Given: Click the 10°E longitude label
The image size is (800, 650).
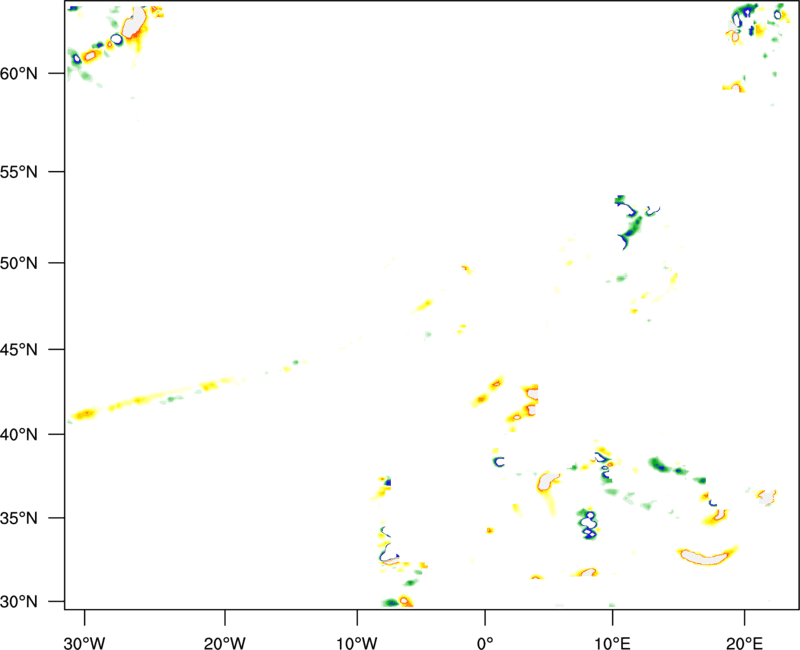Looking at the screenshot, I should point(613,643).
